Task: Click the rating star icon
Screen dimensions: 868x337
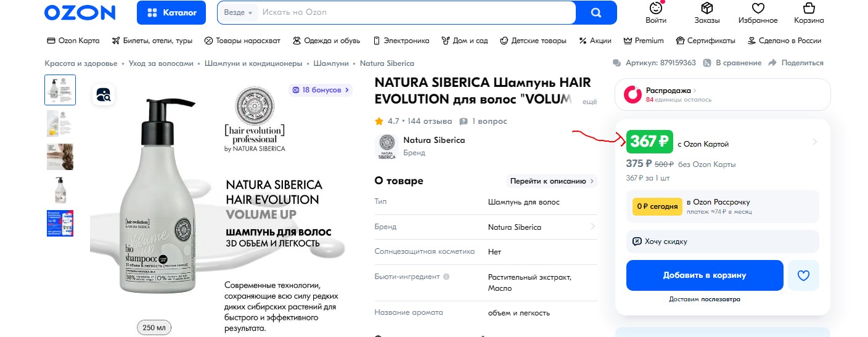Action: (x=379, y=121)
